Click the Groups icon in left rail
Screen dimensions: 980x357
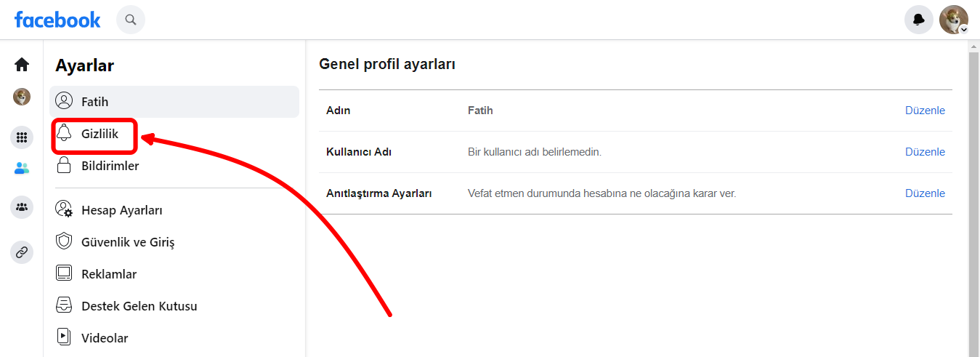22,208
